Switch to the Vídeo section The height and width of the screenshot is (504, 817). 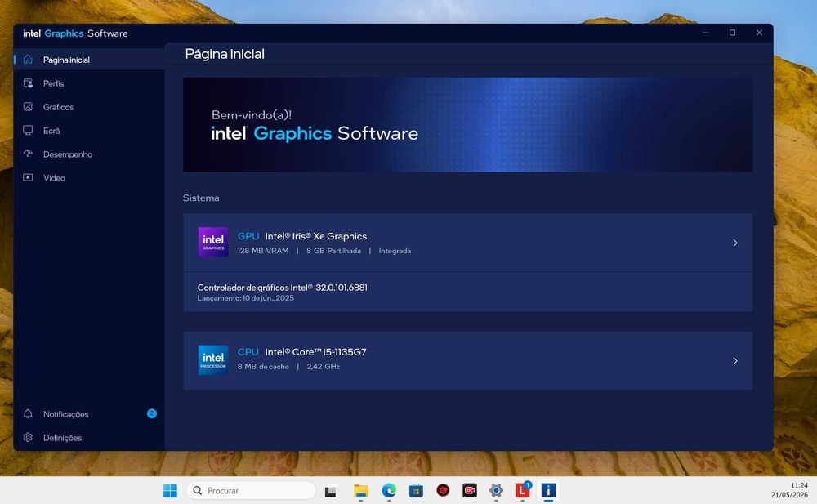89,178
